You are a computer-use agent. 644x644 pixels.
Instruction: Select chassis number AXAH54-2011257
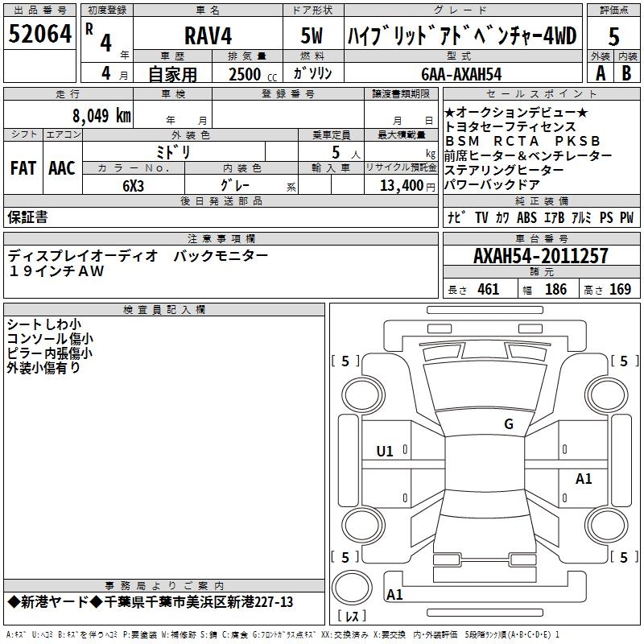tap(540, 256)
